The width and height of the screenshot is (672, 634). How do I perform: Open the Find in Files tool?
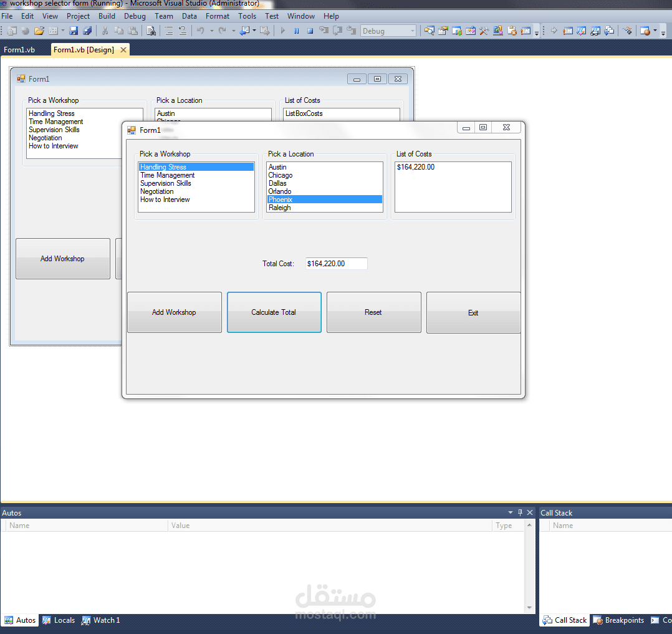click(x=150, y=31)
